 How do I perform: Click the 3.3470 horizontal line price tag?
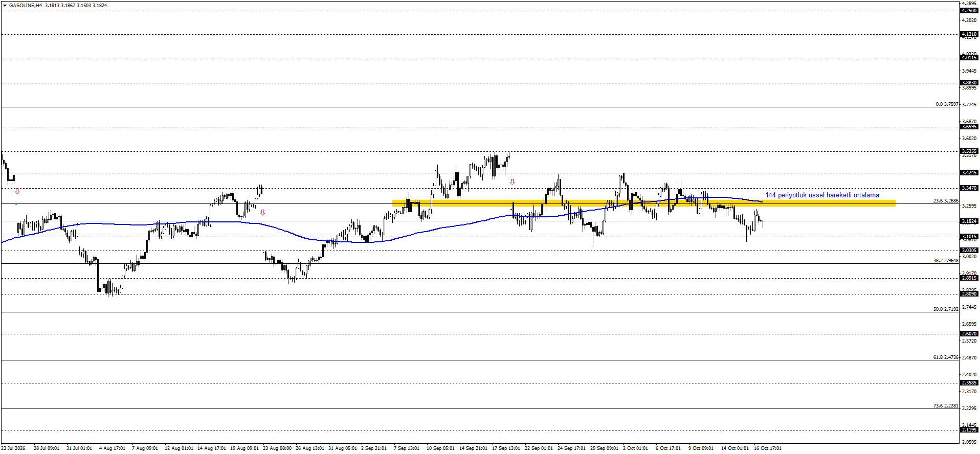tap(969, 188)
